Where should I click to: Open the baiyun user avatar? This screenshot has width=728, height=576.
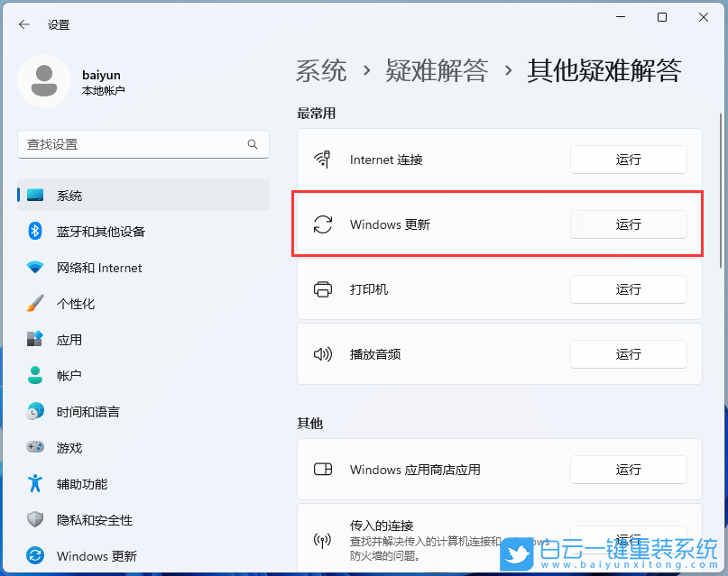43,81
